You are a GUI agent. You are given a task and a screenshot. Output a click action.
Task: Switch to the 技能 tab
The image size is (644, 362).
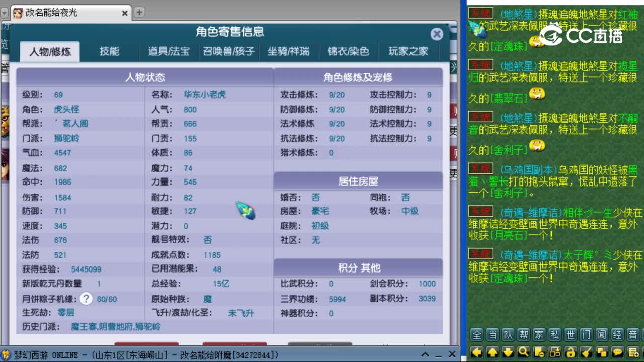109,51
